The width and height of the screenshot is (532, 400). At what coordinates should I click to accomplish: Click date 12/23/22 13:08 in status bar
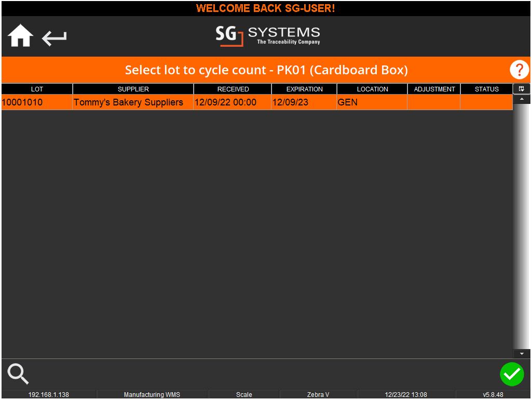tap(406, 395)
